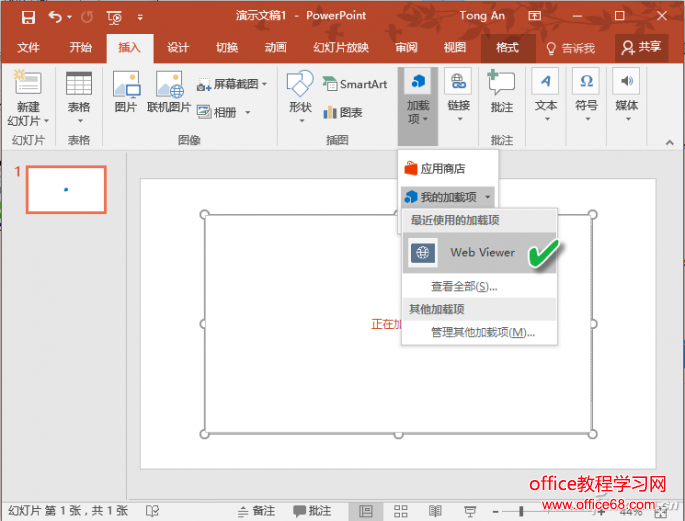Collapse the ribbon with the chevron

point(669,143)
